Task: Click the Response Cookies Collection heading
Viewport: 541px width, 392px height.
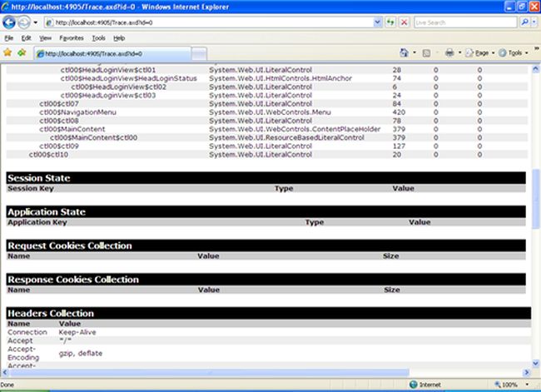Action: [73, 280]
